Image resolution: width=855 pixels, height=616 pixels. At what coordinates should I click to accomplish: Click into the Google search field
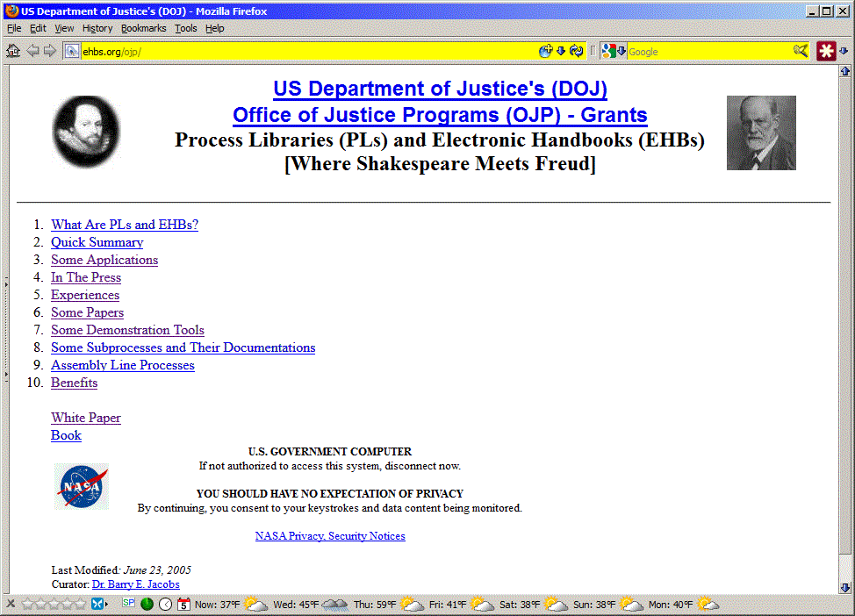pyautogui.click(x=709, y=52)
